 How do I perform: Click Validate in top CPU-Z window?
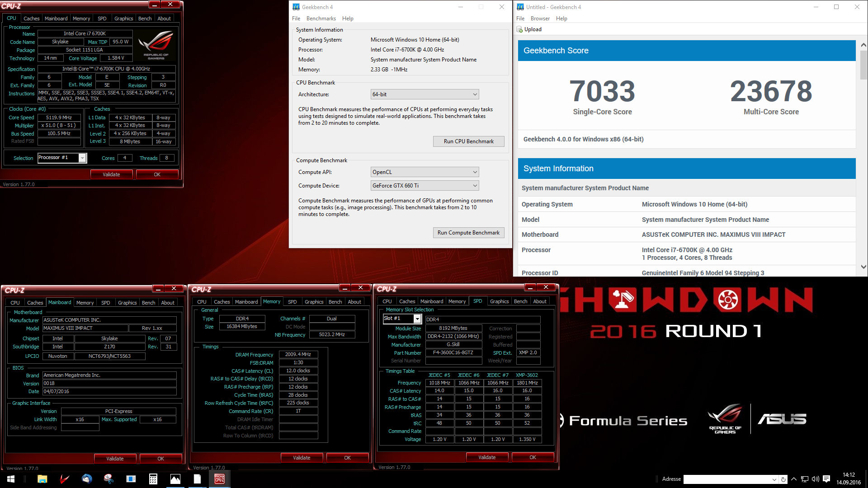click(x=111, y=174)
